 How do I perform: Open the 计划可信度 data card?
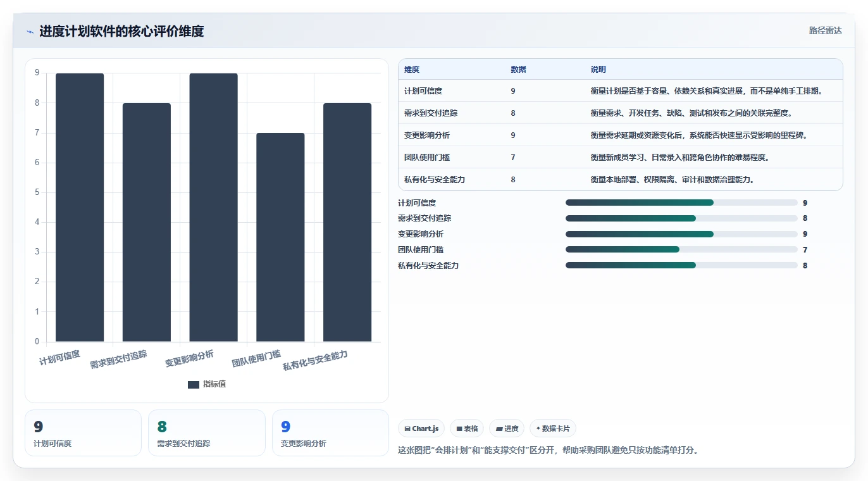click(x=83, y=433)
